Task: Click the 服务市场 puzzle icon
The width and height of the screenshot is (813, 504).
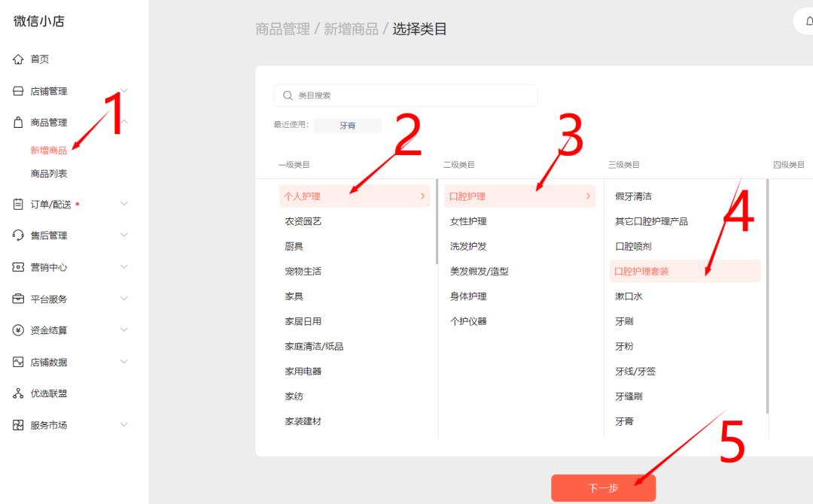Action: [x=18, y=425]
